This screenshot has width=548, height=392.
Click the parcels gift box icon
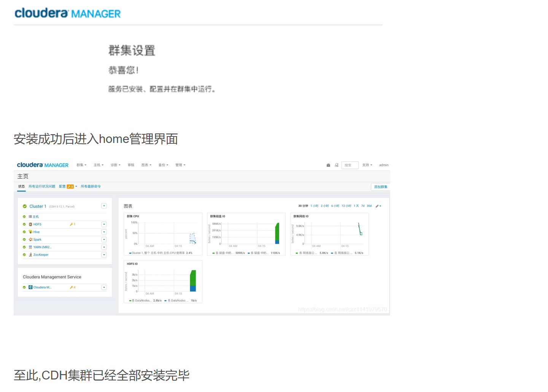[x=328, y=165]
